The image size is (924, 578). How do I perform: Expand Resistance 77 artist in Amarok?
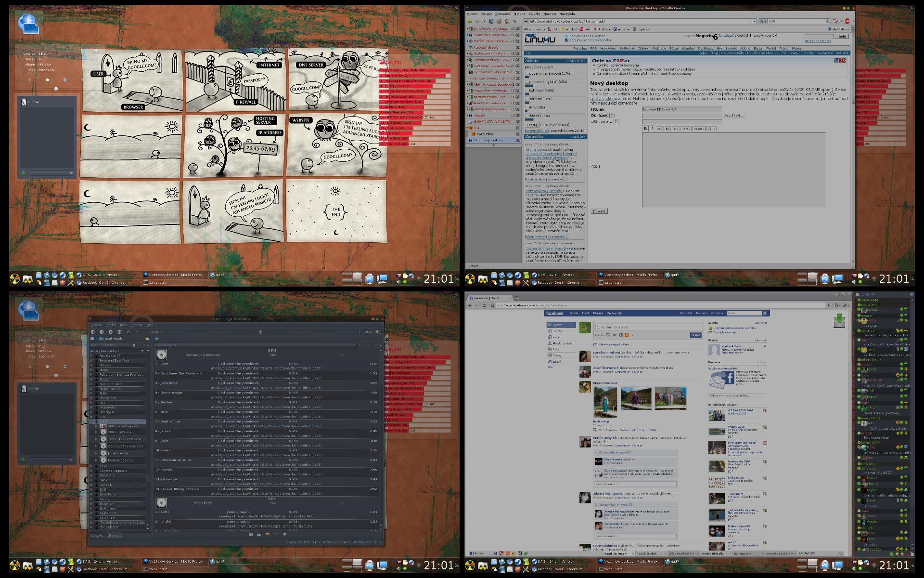91,355
